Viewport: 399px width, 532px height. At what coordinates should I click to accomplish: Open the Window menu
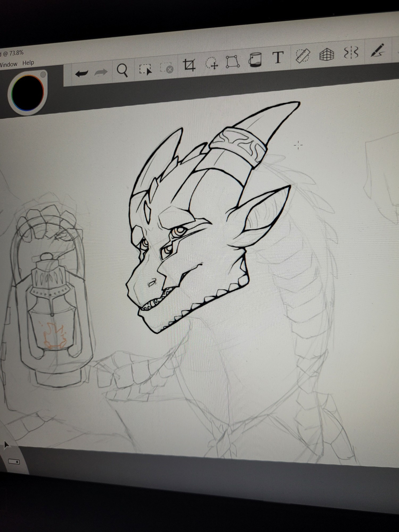(9, 65)
